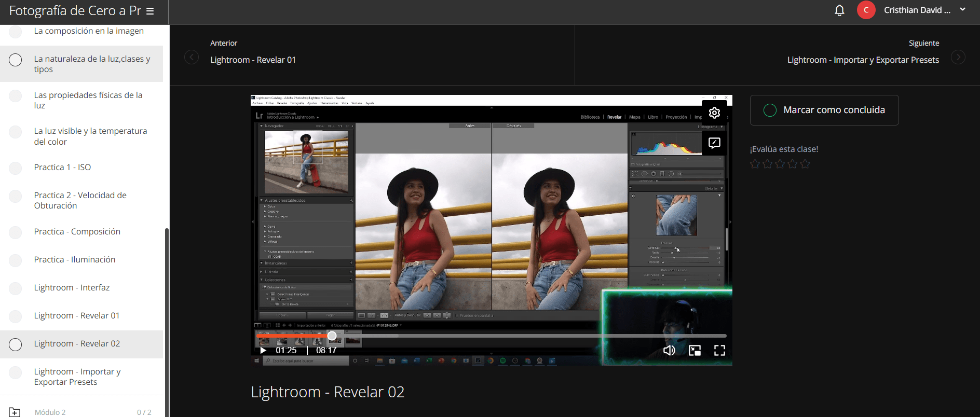
Task: Rate the class five stars
Action: pyautogui.click(x=805, y=164)
